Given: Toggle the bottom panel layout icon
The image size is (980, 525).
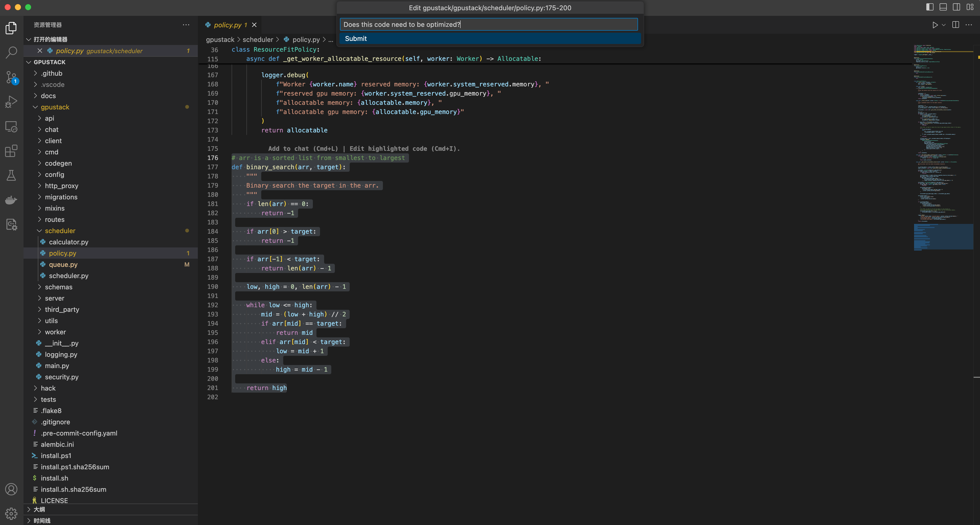Looking at the screenshot, I should click(x=943, y=7).
